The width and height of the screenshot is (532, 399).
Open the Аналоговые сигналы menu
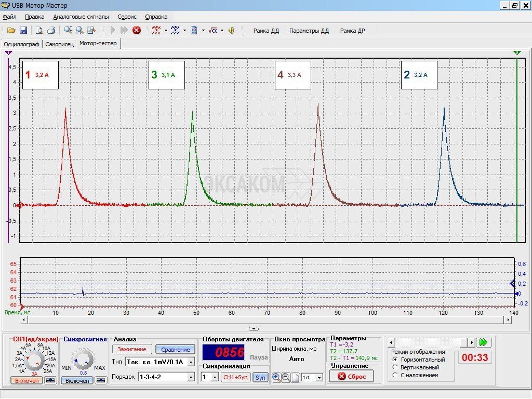(81, 17)
